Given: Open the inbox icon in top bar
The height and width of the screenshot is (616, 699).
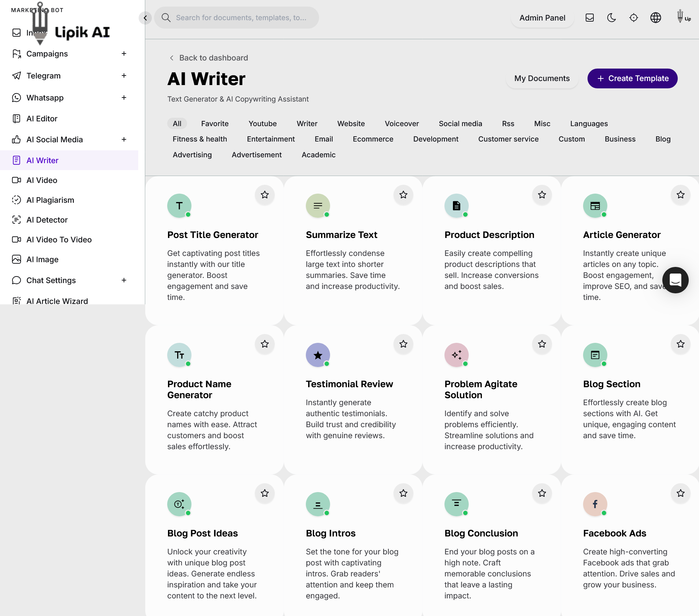Looking at the screenshot, I should (590, 18).
